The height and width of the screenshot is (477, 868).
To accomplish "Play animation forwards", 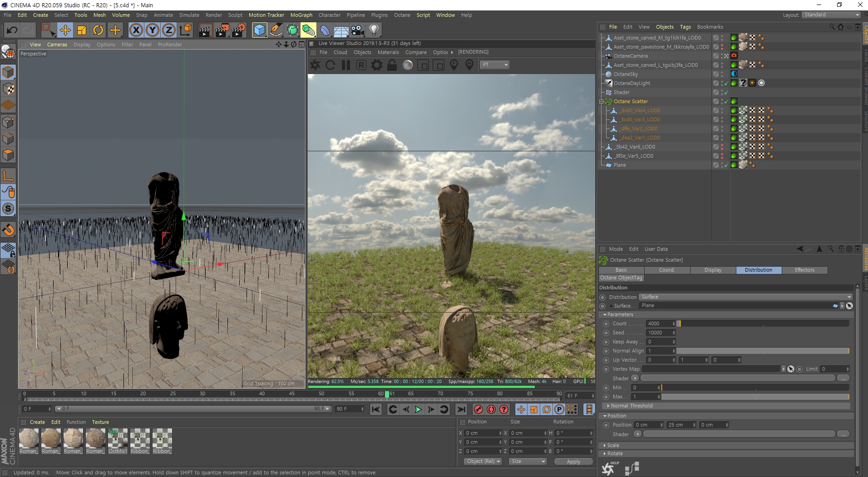I will (x=418, y=409).
